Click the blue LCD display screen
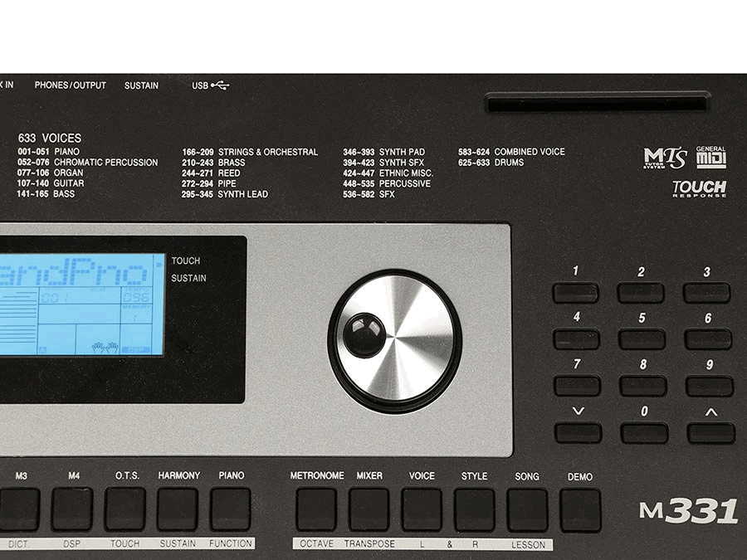The image size is (747, 560). [x=82, y=304]
